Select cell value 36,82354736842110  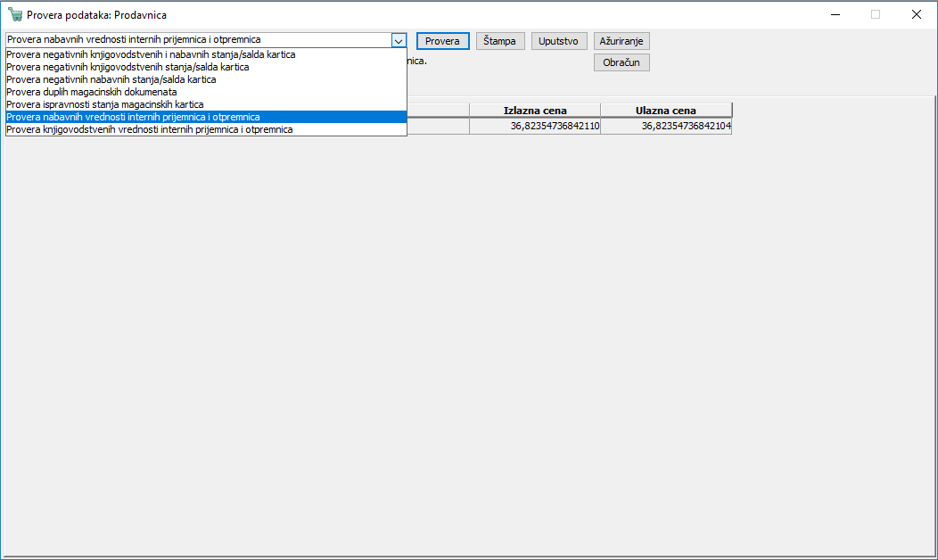coord(535,127)
